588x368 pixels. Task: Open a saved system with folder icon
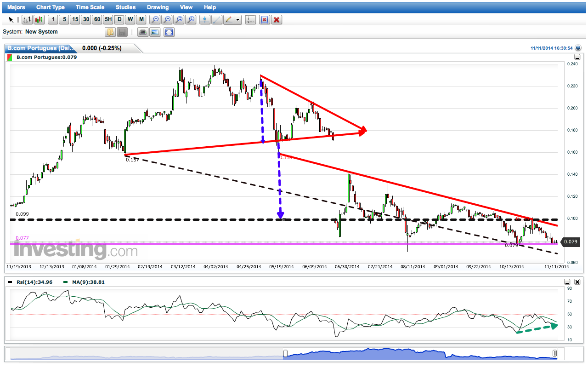pyautogui.click(x=110, y=32)
